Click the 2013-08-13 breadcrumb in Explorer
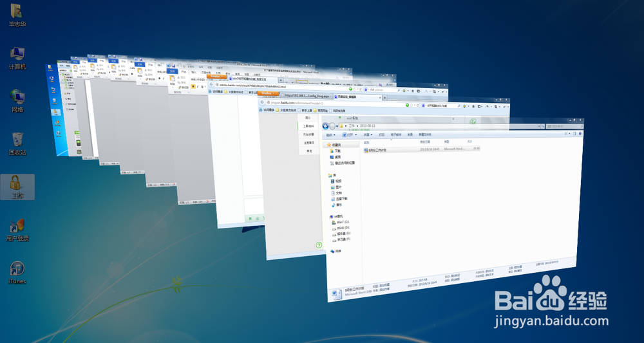 click(368, 126)
